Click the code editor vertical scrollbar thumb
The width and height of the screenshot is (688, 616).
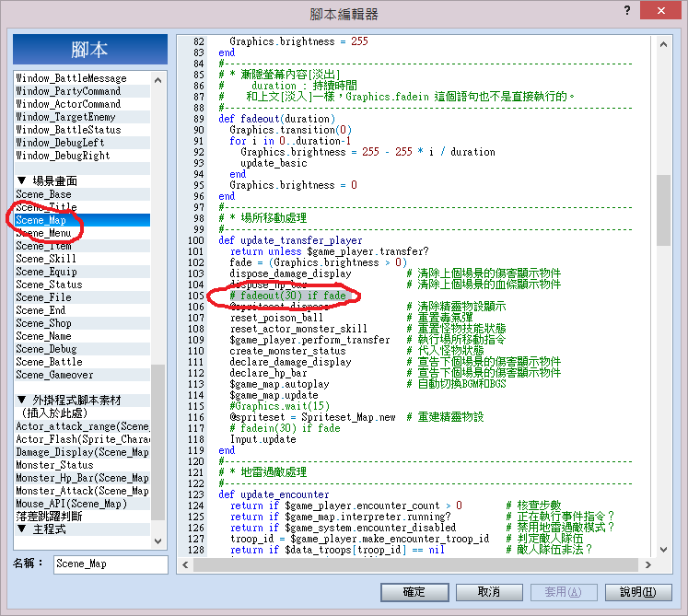(x=663, y=211)
